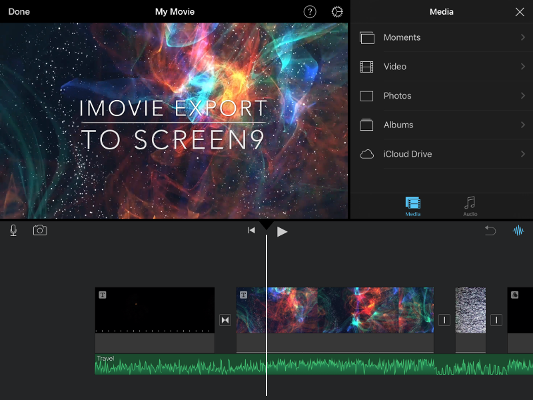Open the Photos library row
Image resolution: width=533 pixels, height=400 pixels.
click(x=442, y=96)
